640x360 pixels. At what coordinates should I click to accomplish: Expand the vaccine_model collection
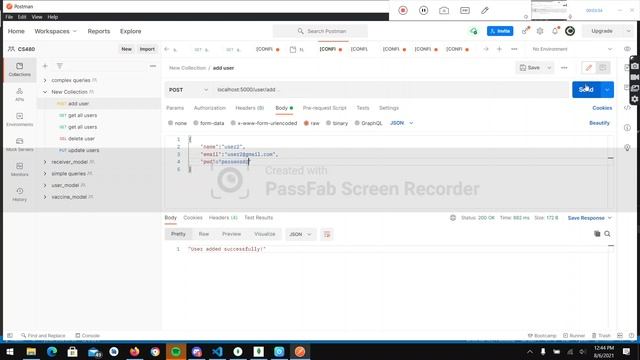pos(45,197)
